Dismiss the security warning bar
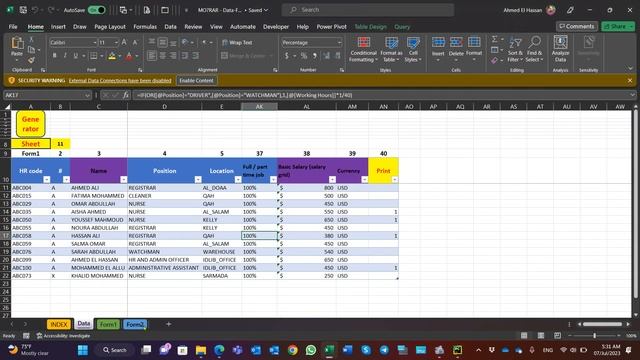 click(630, 80)
